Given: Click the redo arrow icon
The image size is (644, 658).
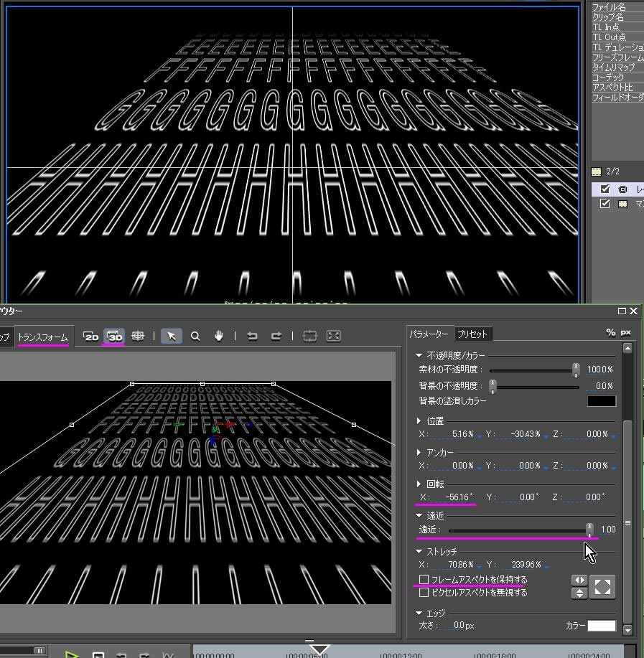Looking at the screenshot, I should [x=276, y=336].
